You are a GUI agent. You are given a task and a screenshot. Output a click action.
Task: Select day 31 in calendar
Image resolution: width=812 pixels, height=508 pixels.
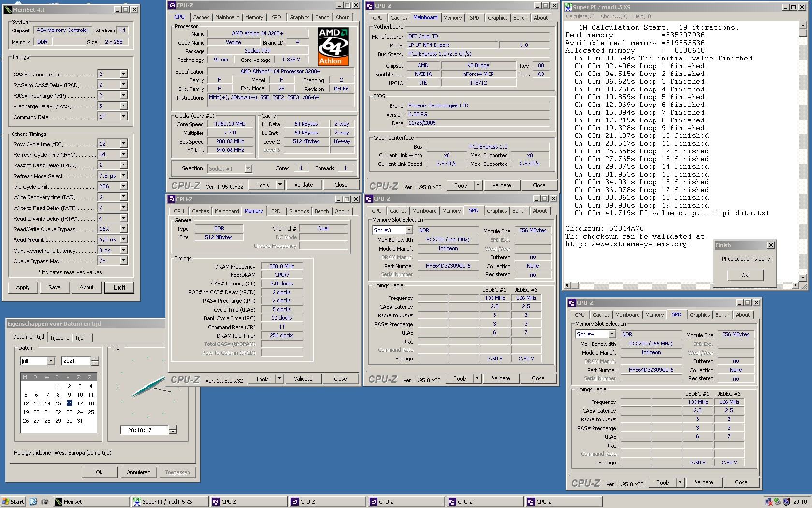point(80,421)
